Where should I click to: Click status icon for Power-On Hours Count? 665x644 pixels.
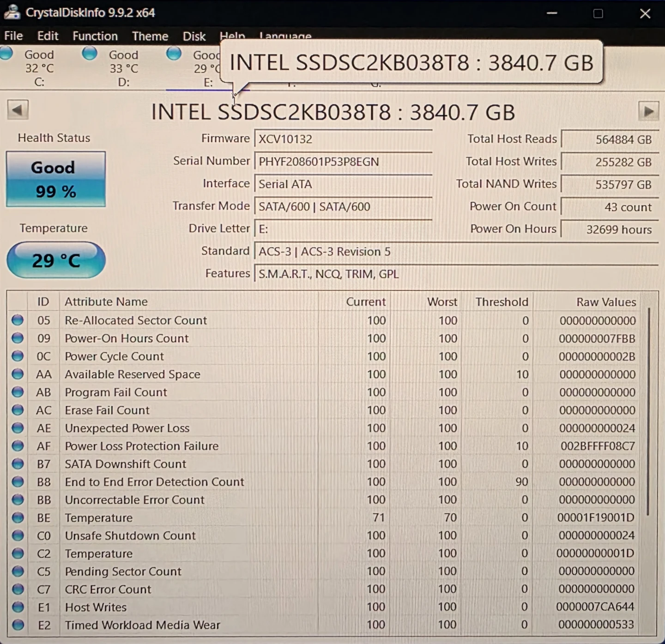[x=18, y=338]
